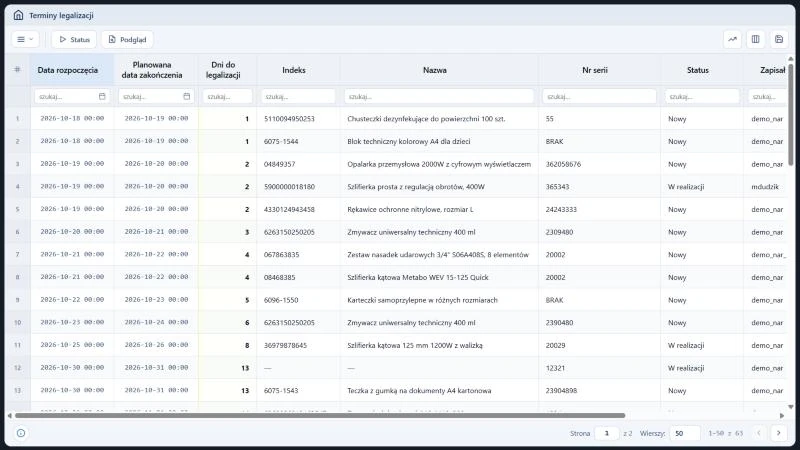Click the vertical scrollbar thumb

tap(791, 114)
